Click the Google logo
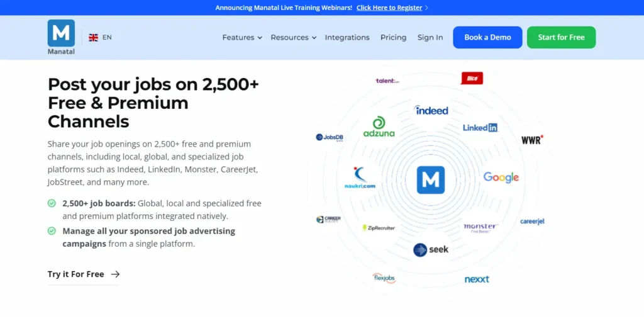Screen dimensions: 644x331 (x=501, y=177)
